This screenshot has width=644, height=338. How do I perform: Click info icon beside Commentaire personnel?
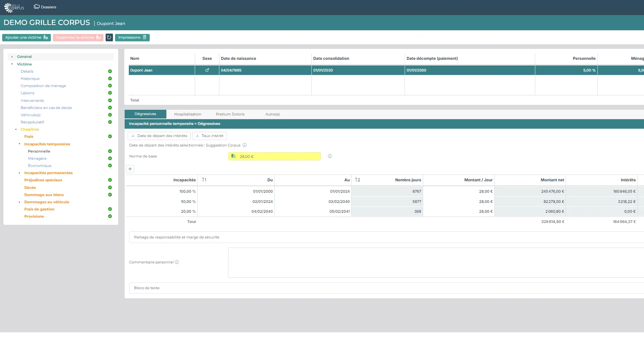tap(177, 262)
